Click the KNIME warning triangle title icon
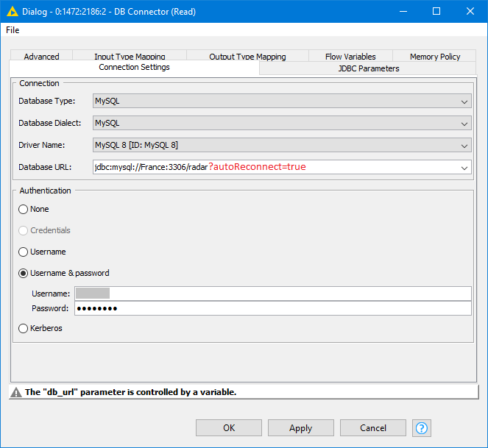Viewport: 488px width, 448px height. click(x=12, y=12)
